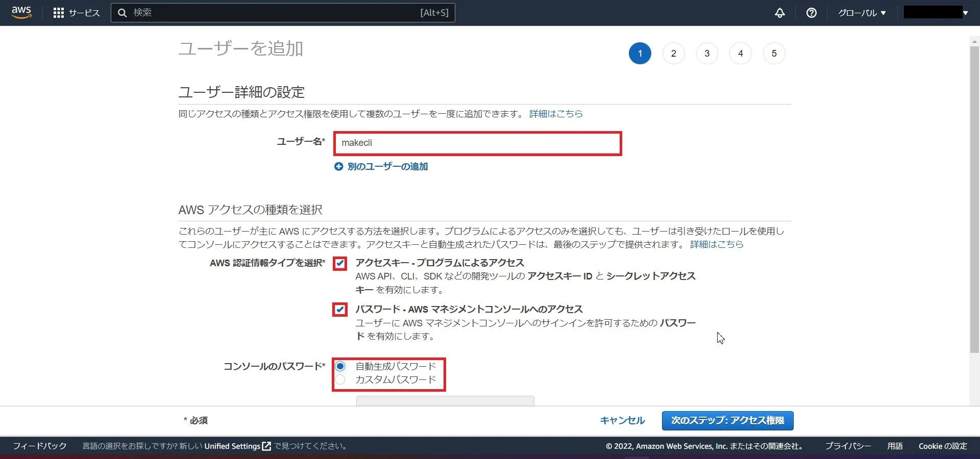The width and height of the screenshot is (980, 459).
Task: Select the カスタムパスワード radio option
Action: coord(340,379)
